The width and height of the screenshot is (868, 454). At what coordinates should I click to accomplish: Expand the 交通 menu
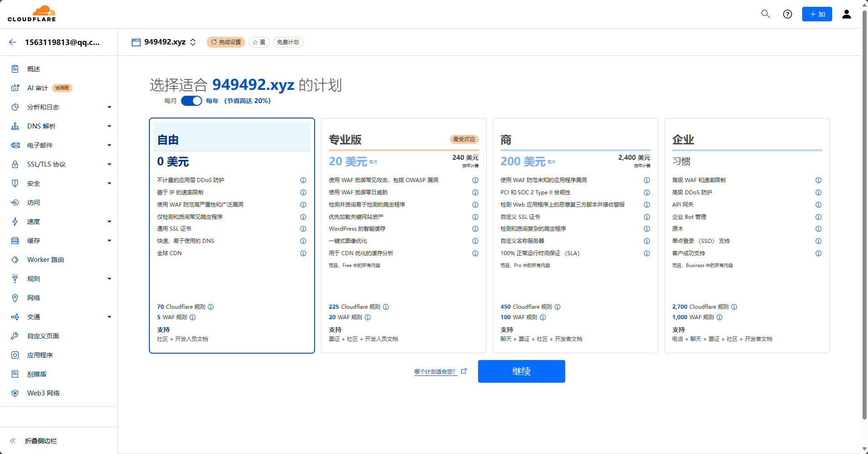[109, 317]
